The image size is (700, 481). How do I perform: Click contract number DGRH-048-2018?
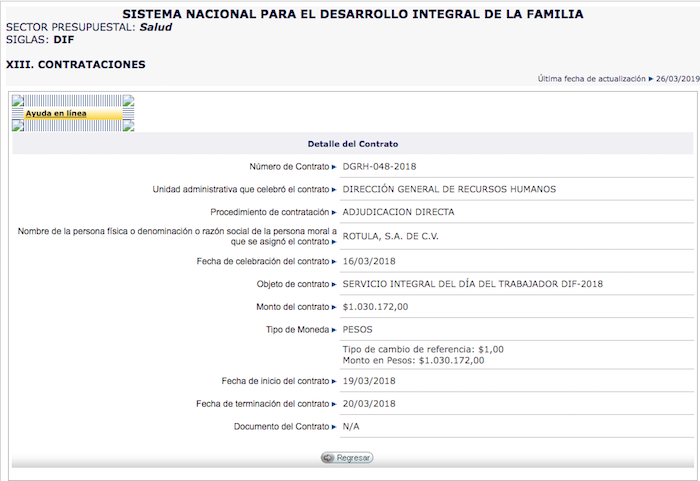tap(378, 166)
